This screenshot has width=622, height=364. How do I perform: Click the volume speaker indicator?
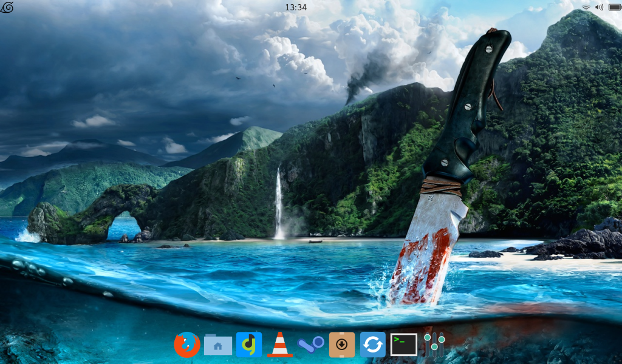pos(599,7)
